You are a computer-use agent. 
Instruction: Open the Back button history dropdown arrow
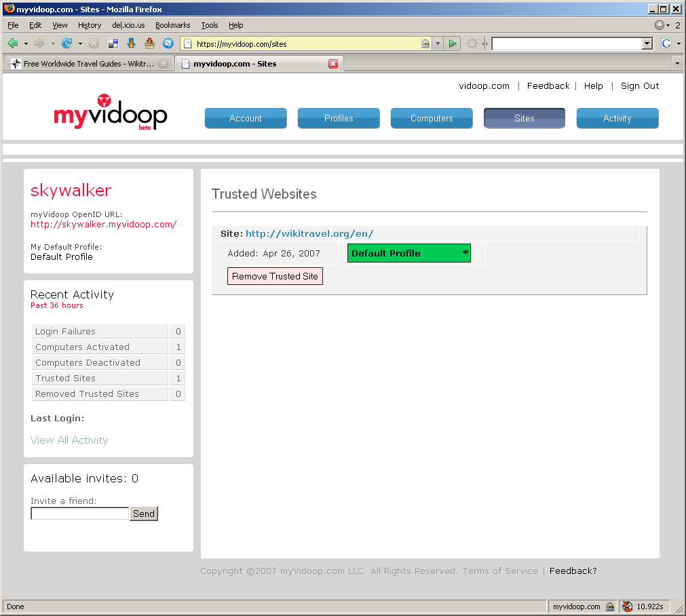tap(26, 43)
